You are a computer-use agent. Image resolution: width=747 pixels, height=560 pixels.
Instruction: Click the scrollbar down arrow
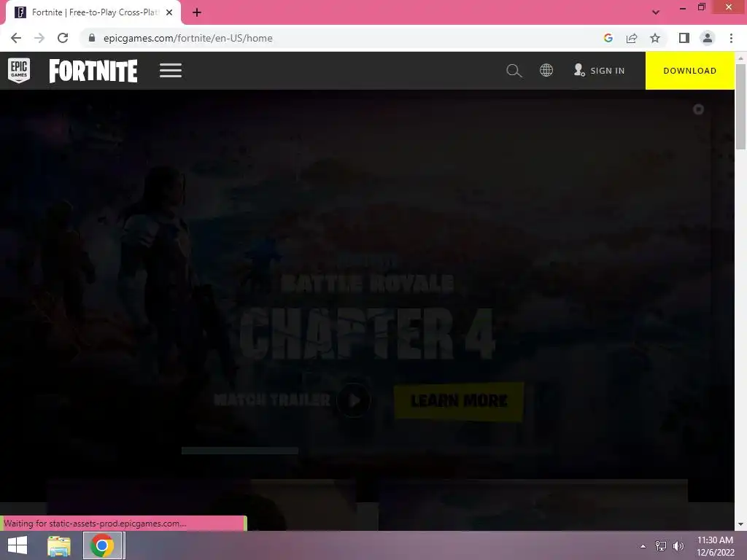[740, 524]
